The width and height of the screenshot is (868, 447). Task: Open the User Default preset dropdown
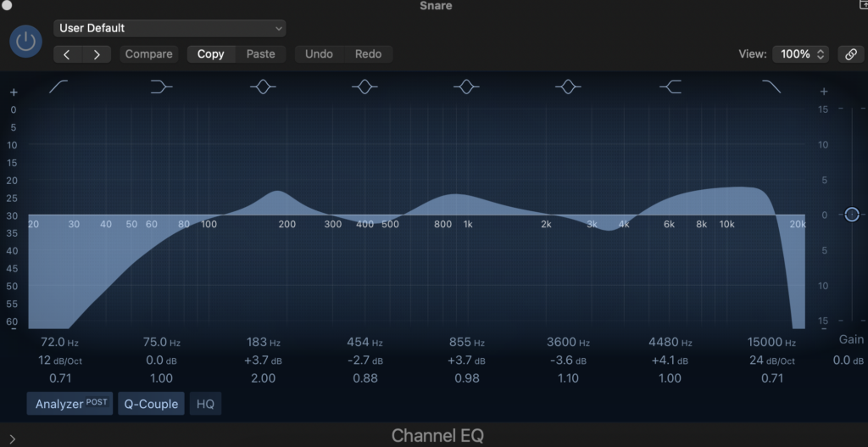pos(170,28)
